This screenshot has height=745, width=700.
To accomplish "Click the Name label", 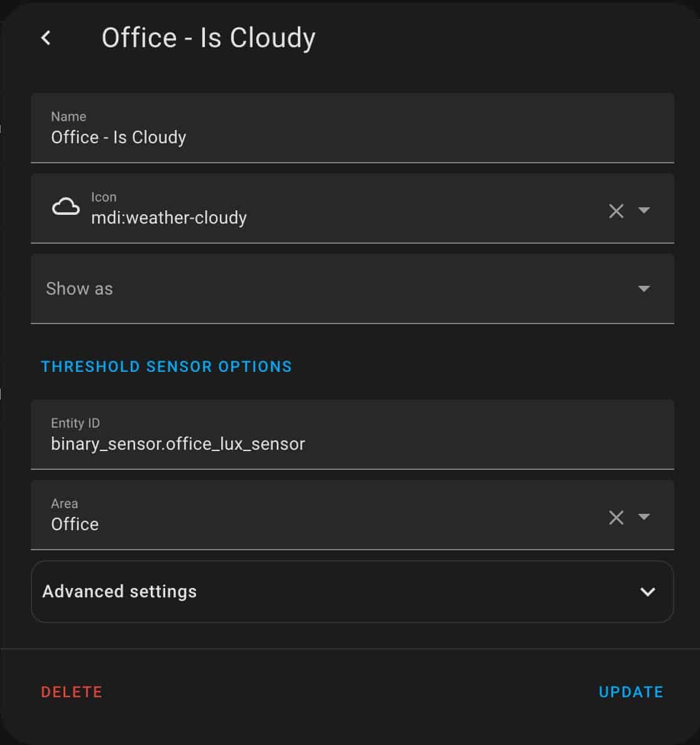I will 68,116.
